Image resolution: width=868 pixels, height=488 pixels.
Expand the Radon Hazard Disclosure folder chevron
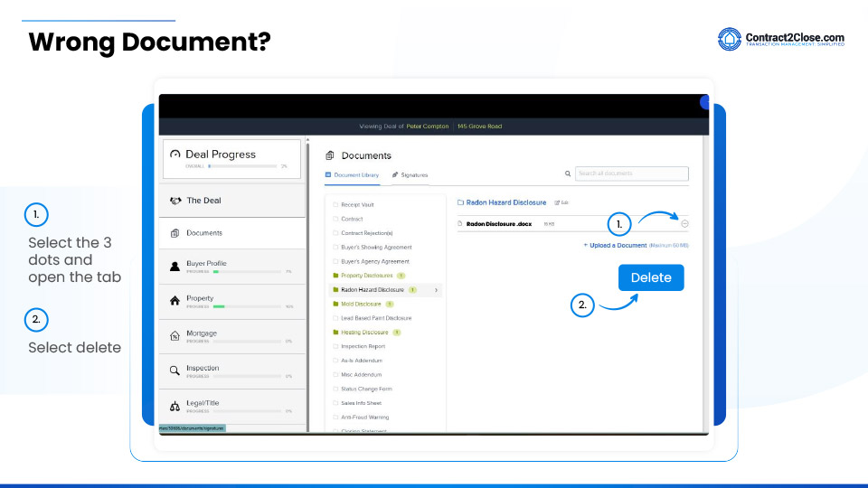(x=437, y=290)
